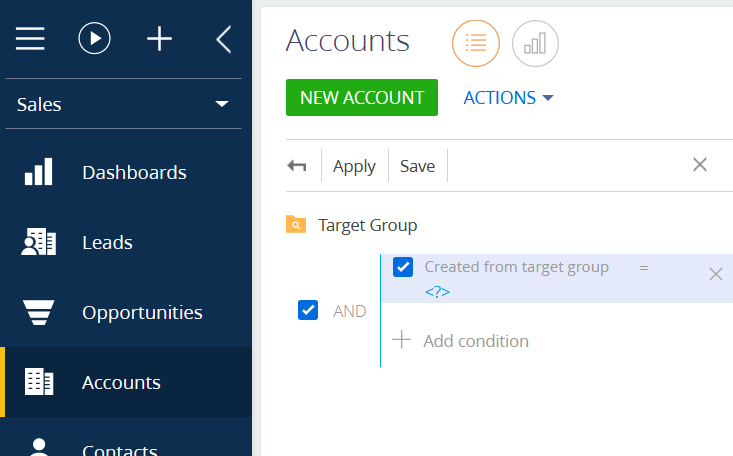
Task: Toggle the AND group checkbox
Action: [x=308, y=310]
